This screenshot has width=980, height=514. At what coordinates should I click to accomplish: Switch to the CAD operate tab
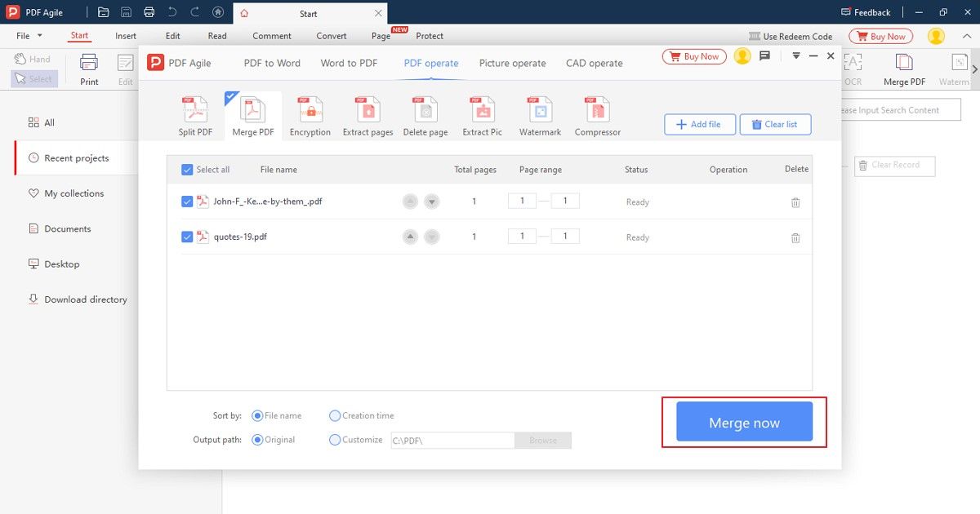pyautogui.click(x=595, y=63)
